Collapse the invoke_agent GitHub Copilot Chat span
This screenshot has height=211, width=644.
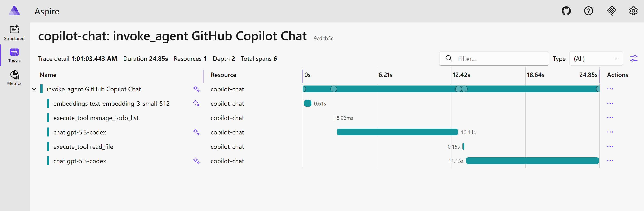[34, 89]
